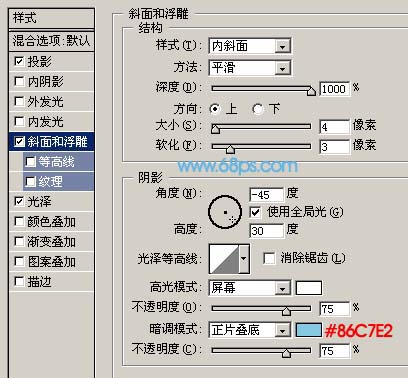Enable the 图案叠加 checkbox
408x378 pixels.
[19, 261]
